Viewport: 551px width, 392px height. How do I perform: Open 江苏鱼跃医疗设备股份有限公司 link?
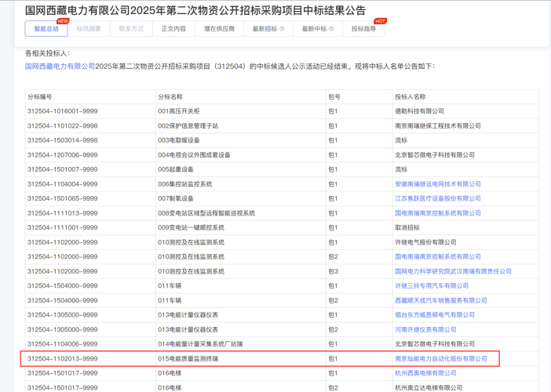pos(438,198)
